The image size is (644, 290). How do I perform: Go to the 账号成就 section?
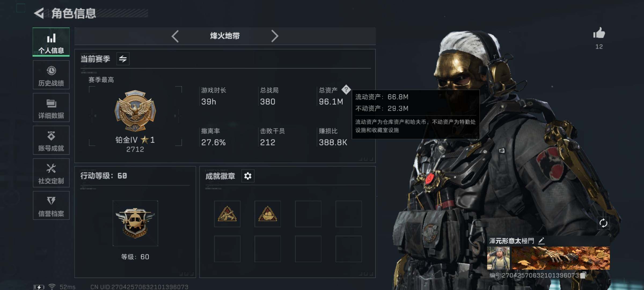[51, 140]
